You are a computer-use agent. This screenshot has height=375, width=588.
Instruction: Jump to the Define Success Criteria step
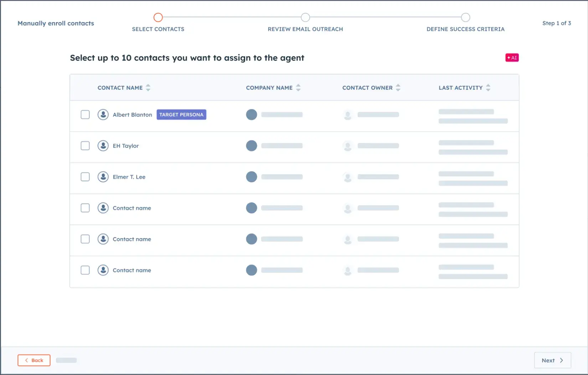465,17
